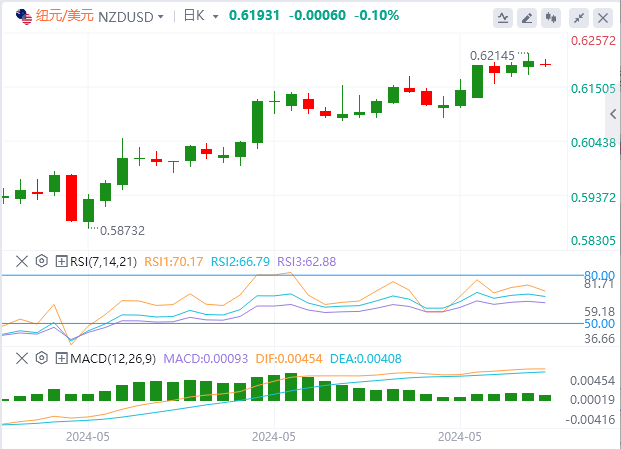The height and width of the screenshot is (449, 621).
Task: Click the DIF:0.00454 value
Action: coord(289,359)
